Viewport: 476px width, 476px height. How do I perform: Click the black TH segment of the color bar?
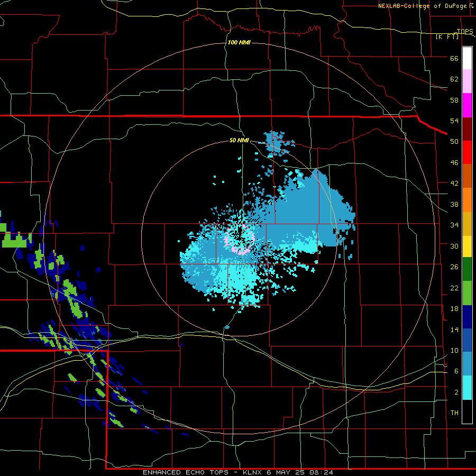[467, 411]
